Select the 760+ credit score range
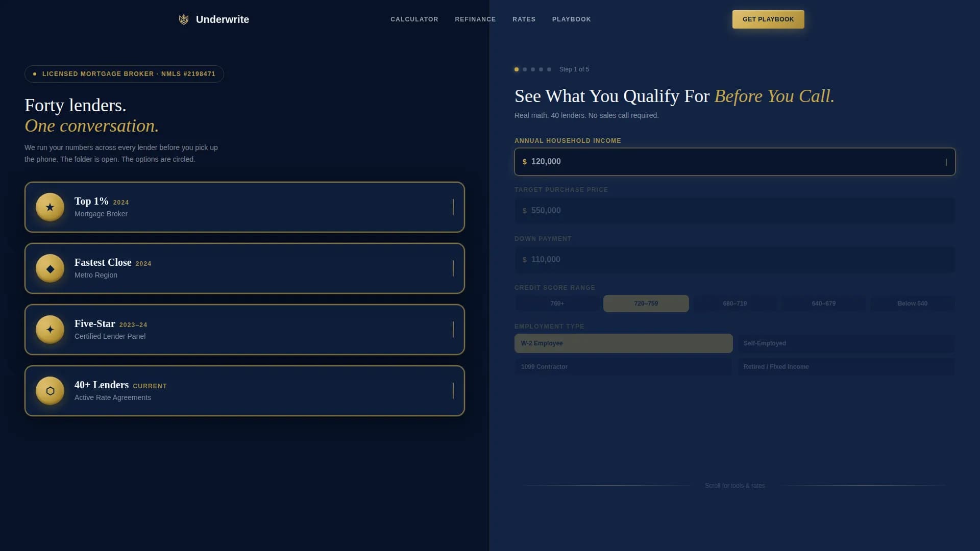Image resolution: width=980 pixels, height=551 pixels. (557, 303)
